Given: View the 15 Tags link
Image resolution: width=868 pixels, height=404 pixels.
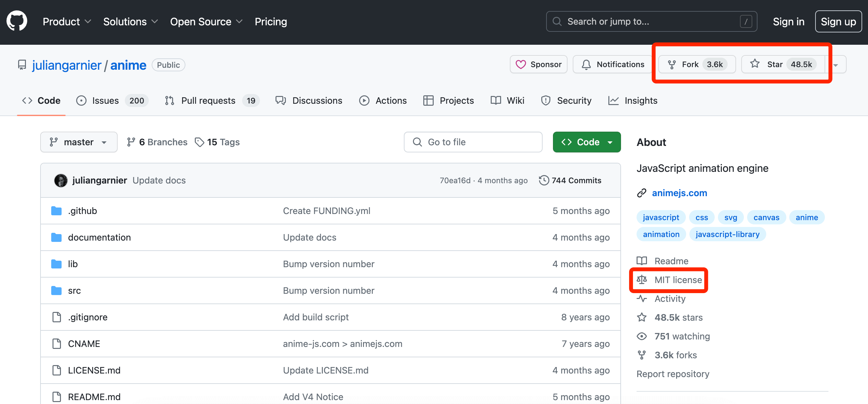Looking at the screenshot, I should click(x=217, y=142).
